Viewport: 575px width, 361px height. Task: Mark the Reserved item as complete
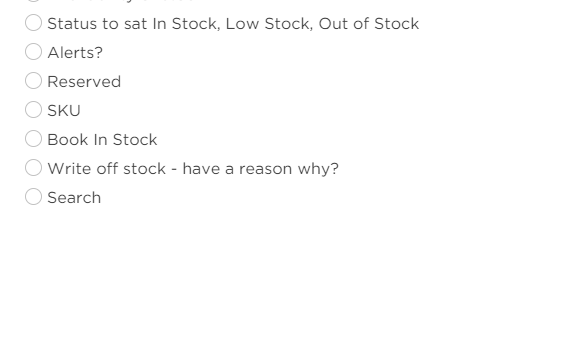(33, 81)
